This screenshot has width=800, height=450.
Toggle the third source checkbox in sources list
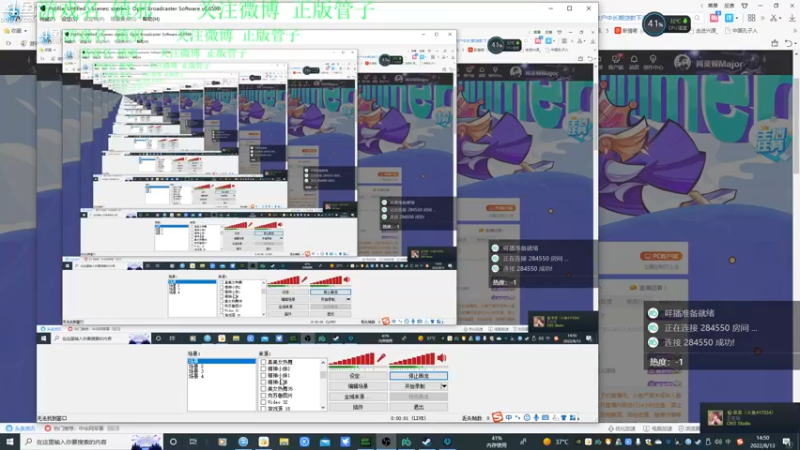[263, 376]
